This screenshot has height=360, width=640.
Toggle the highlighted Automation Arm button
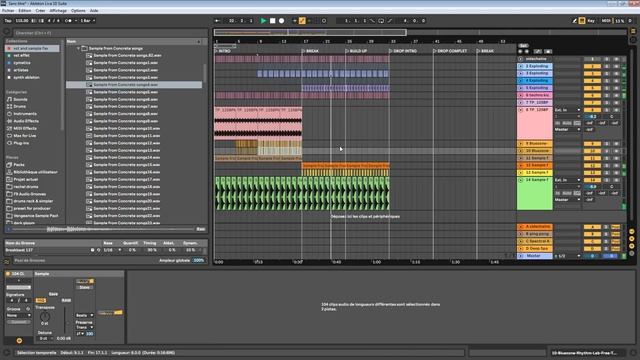(x=302, y=20)
